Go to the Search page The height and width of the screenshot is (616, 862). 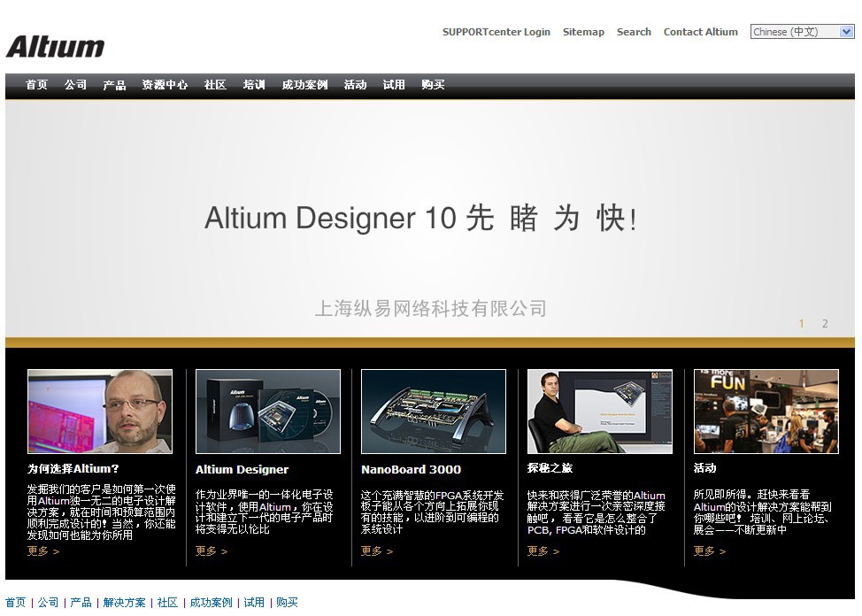634,32
